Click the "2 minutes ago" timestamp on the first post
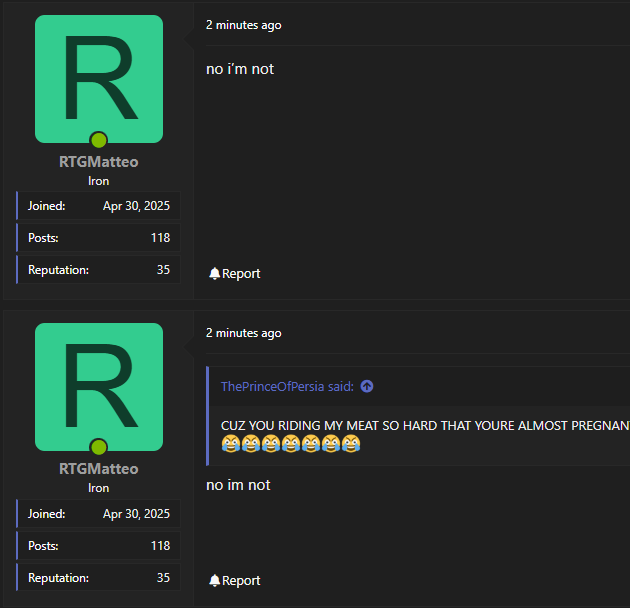The image size is (630, 608). (243, 25)
